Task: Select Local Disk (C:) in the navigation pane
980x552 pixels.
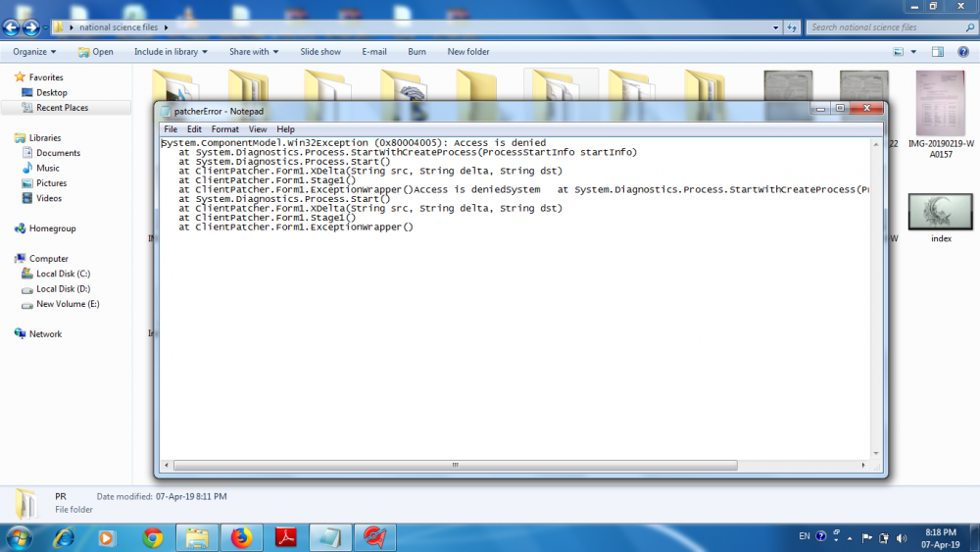Action: click(x=63, y=274)
